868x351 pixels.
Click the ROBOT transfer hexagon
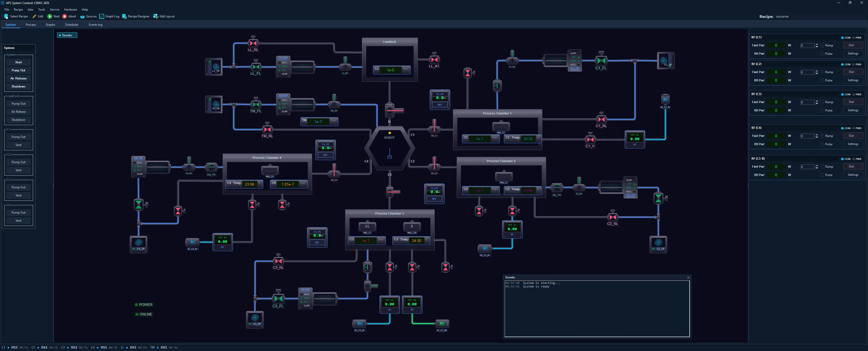pos(390,149)
